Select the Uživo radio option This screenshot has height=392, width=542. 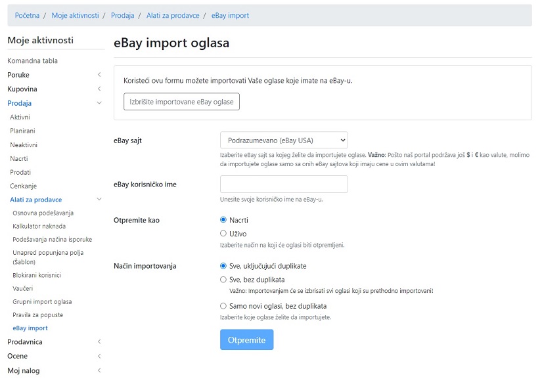pyautogui.click(x=223, y=234)
